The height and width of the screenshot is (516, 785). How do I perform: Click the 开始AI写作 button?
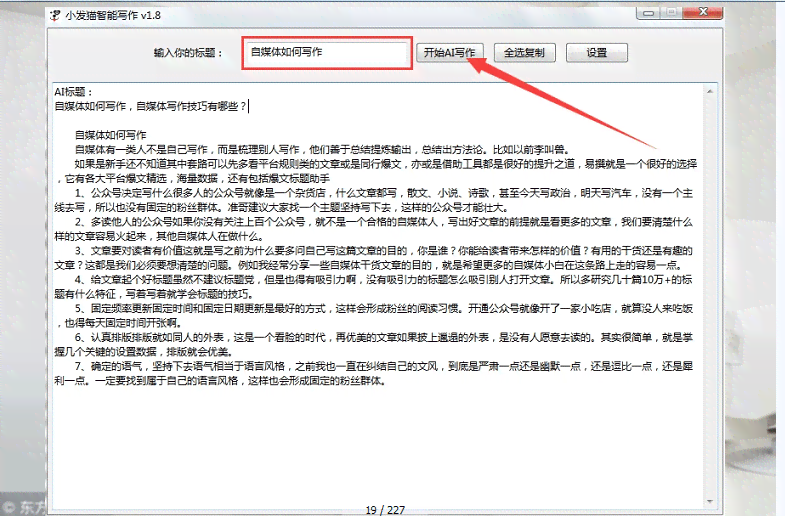tap(450, 53)
